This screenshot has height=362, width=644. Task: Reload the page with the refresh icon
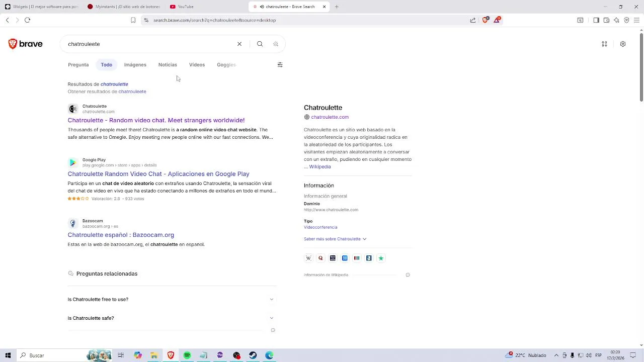[27, 20]
